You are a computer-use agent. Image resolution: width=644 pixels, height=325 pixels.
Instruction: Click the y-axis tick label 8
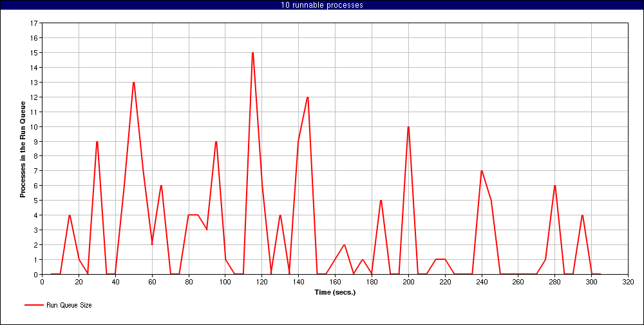click(x=36, y=156)
